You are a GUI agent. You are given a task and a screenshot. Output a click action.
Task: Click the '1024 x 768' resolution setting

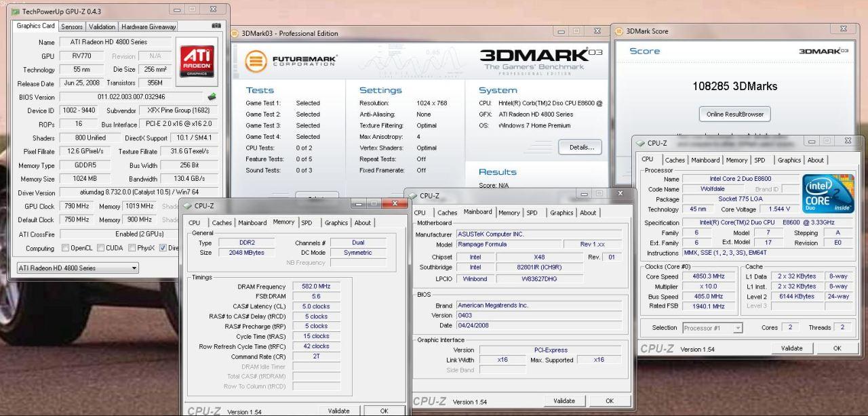432,103
